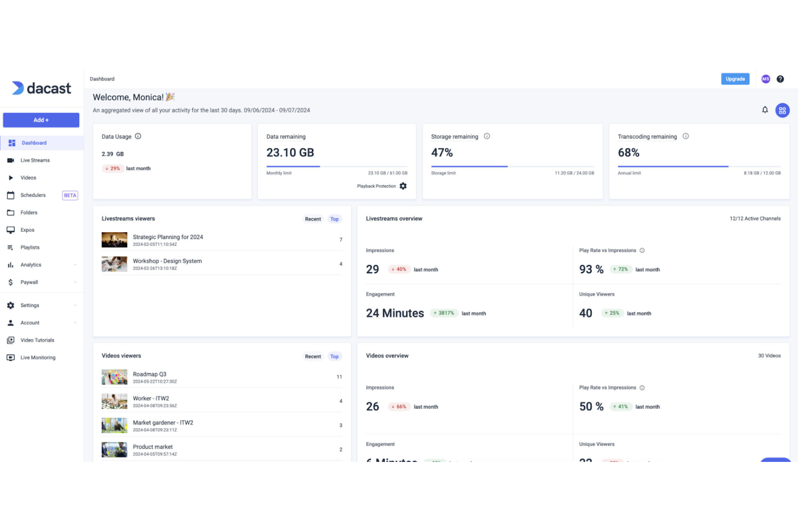Open the Live Streams section
This screenshot has width=798, height=532.
click(x=35, y=160)
